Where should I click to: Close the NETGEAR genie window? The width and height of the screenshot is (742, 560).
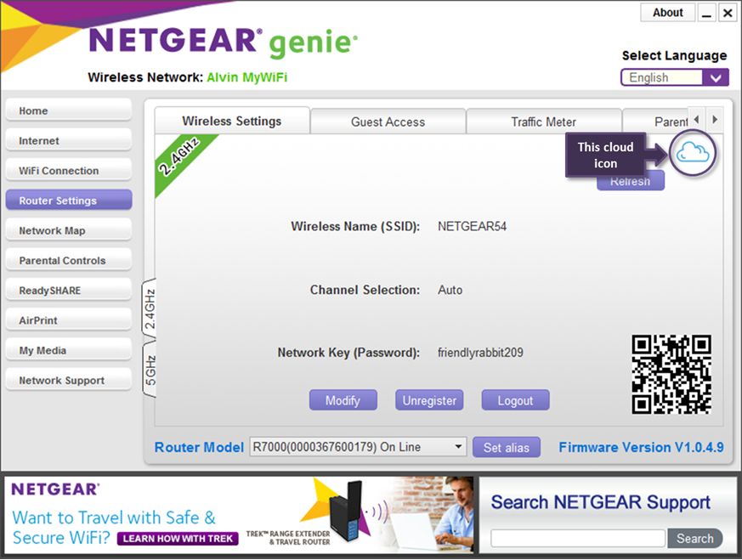728,13
